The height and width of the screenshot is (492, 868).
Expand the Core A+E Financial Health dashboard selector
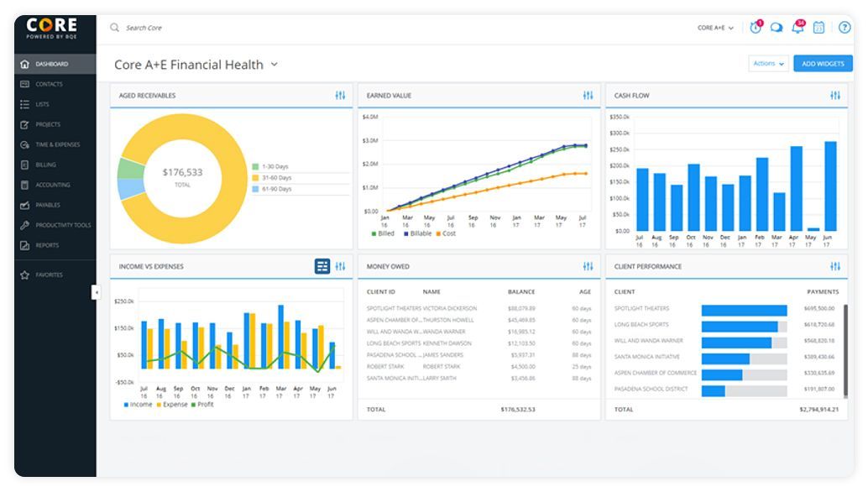point(274,64)
